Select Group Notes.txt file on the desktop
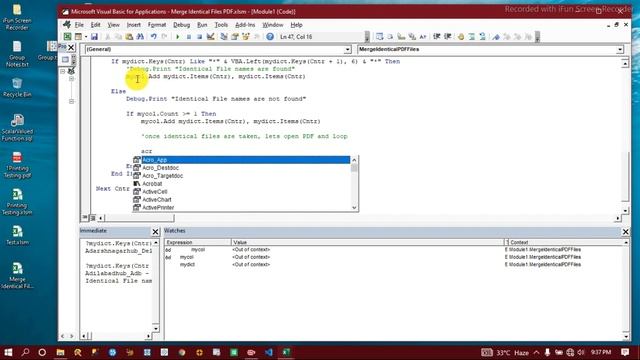The image size is (640, 360). 17,54
